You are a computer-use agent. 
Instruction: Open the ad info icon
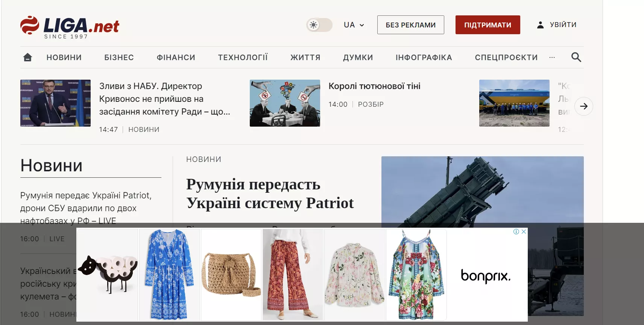516,231
